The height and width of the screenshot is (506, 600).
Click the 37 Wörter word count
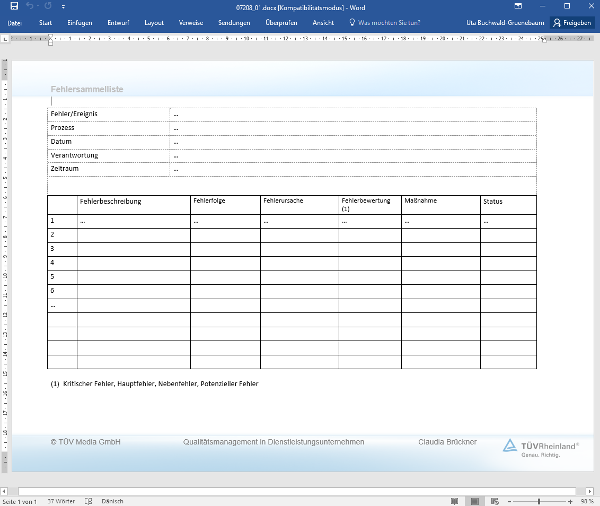[x=63, y=501]
